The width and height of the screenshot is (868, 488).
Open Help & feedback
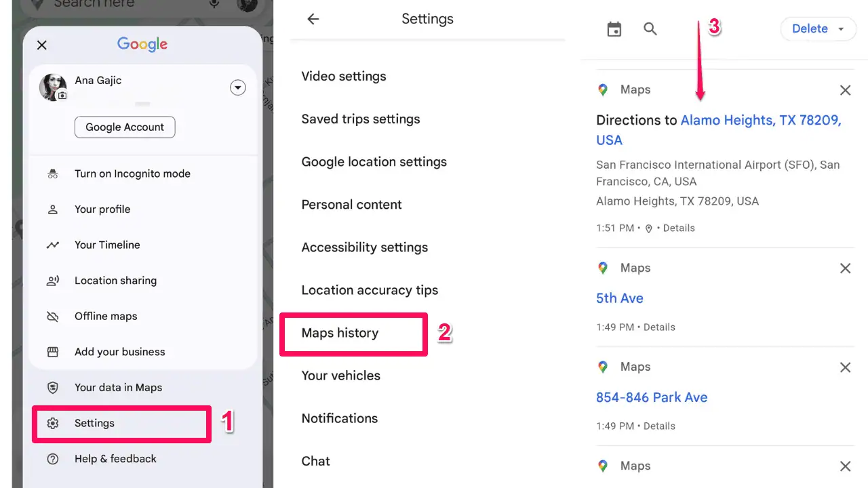[x=115, y=459]
